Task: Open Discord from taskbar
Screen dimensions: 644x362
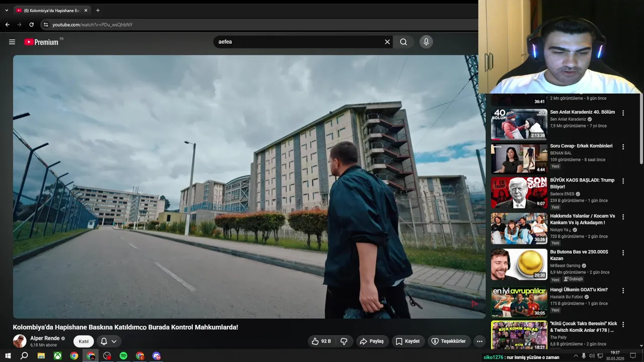Action: 156,355
